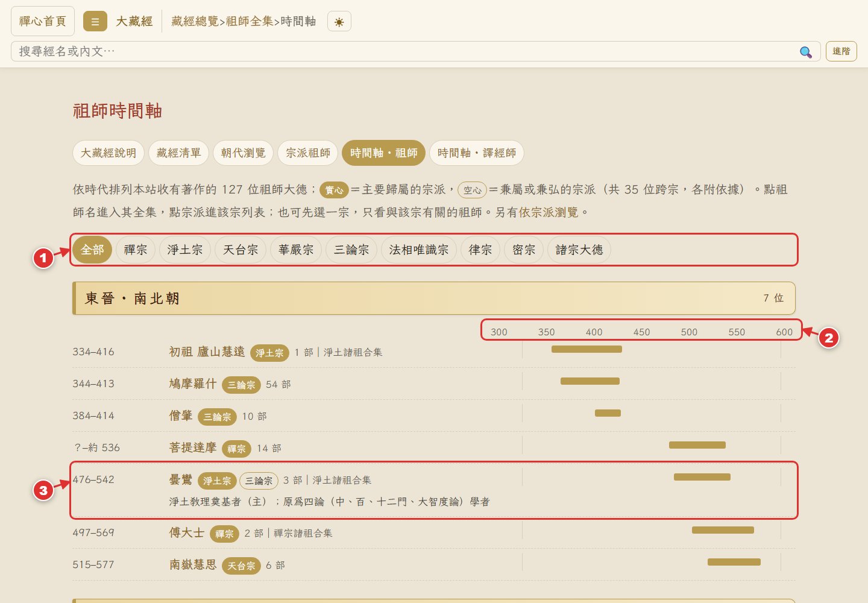The width and height of the screenshot is (868, 603).
Task: Filter patriarchs by 法相唯識宗
Action: pyautogui.click(x=419, y=250)
